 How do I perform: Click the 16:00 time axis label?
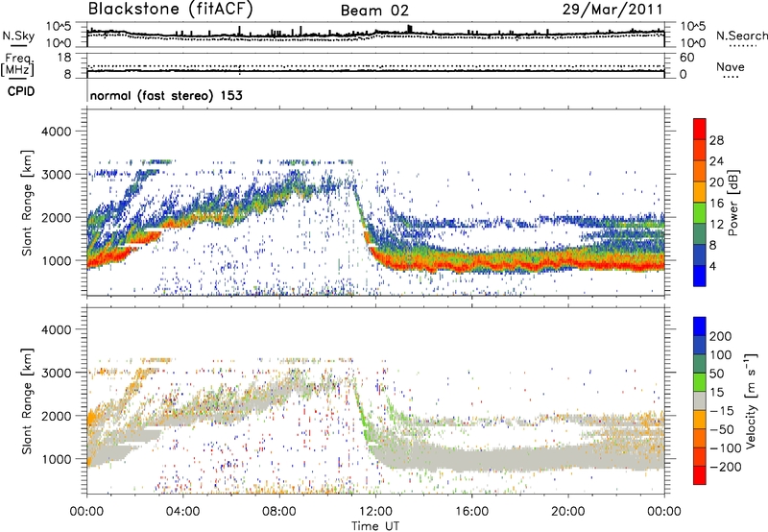(471, 512)
